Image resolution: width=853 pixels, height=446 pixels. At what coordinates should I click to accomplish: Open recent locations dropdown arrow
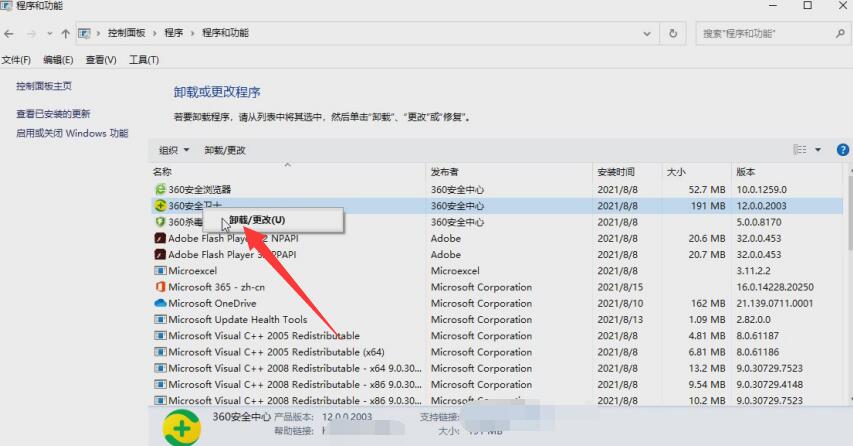[50, 34]
